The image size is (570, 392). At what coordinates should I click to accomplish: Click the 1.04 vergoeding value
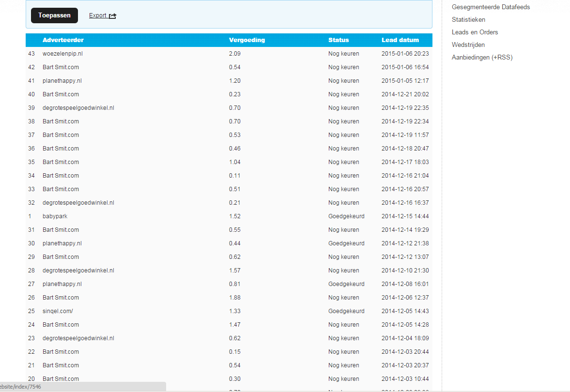(x=235, y=162)
